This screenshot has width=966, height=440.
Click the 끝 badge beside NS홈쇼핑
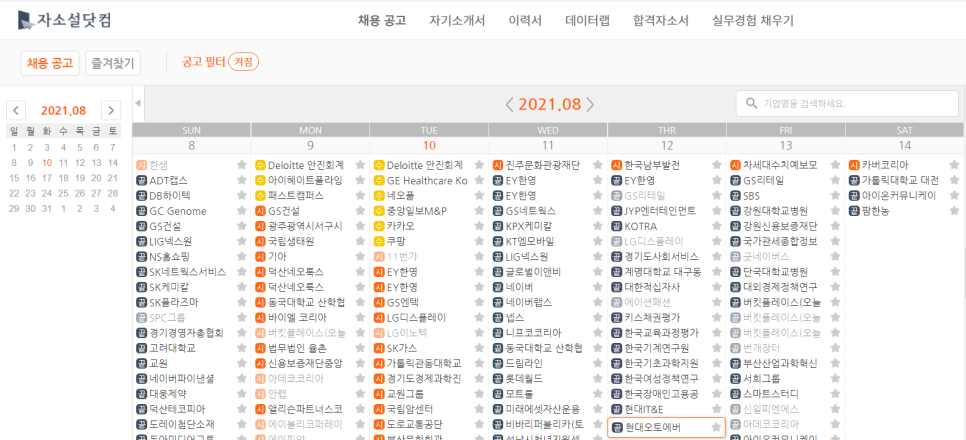coord(141,256)
